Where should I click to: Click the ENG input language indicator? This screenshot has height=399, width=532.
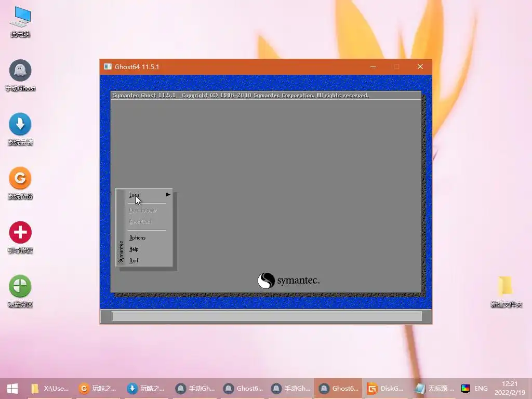pyautogui.click(x=481, y=389)
